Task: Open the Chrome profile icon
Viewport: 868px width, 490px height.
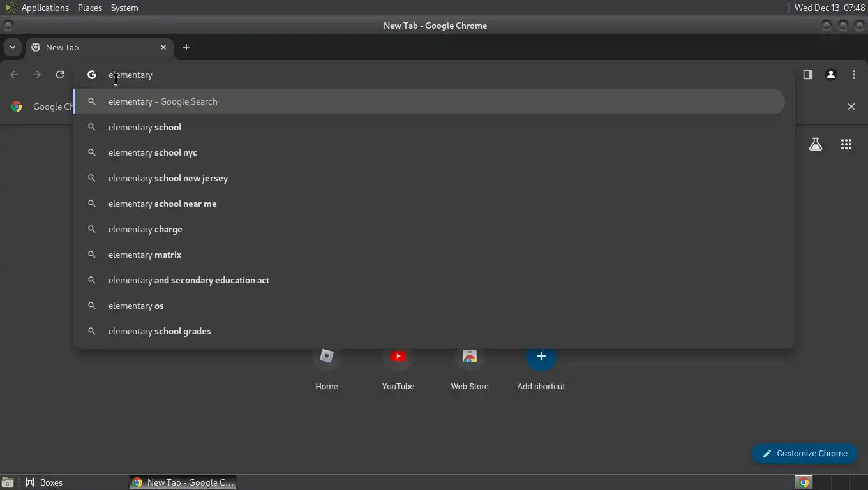Action: 830,75
